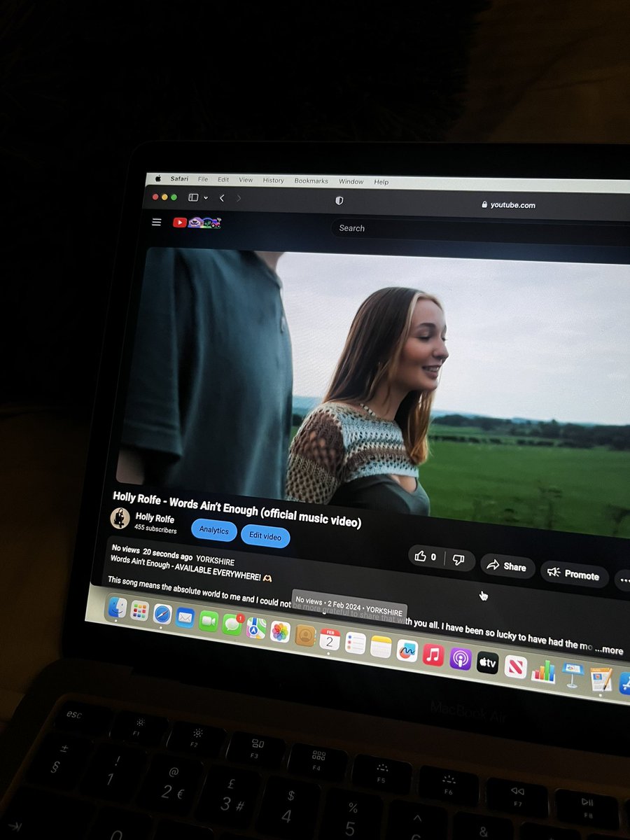Click the padlock icon beside youtube.com
630x840 pixels.
484,204
